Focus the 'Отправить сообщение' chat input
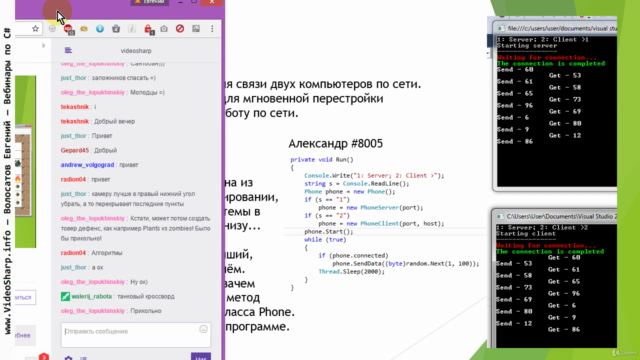 click(x=136, y=335)
